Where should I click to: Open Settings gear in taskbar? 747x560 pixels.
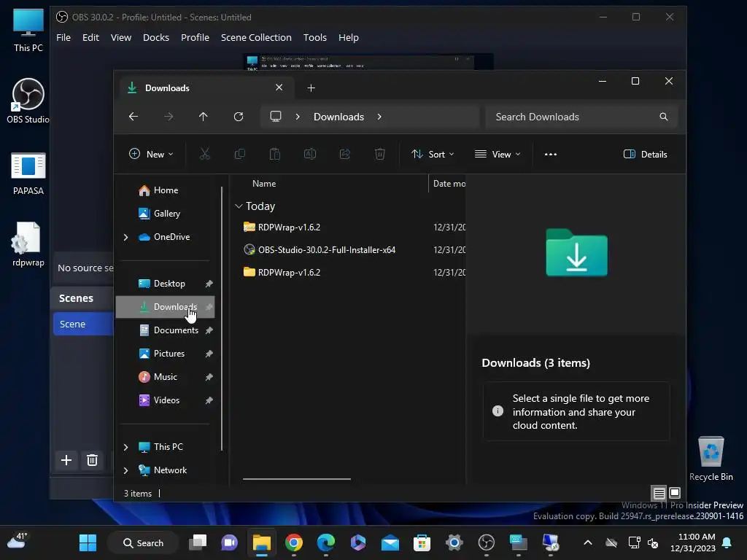[x=454, y=542]
